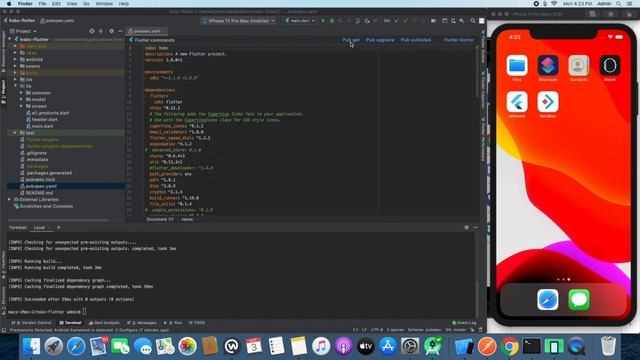Click the Flutter doctor link
Screen dimensions: 640x360
point(458,40)
